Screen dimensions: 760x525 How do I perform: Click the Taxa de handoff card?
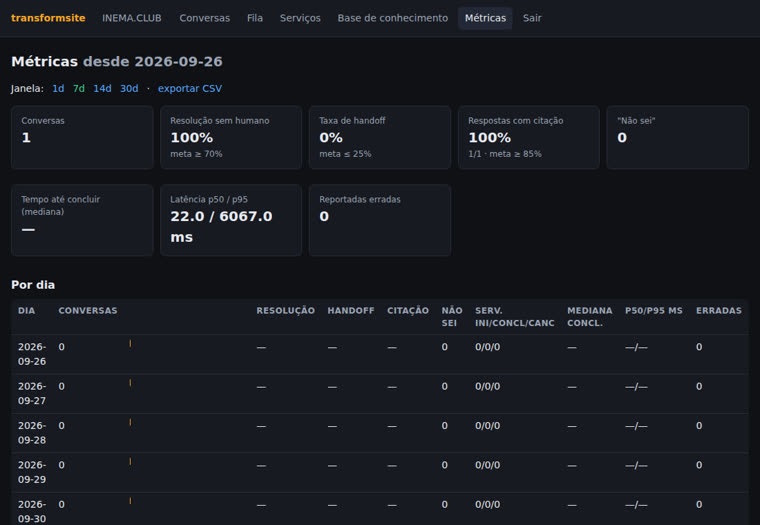pos(380,137)
